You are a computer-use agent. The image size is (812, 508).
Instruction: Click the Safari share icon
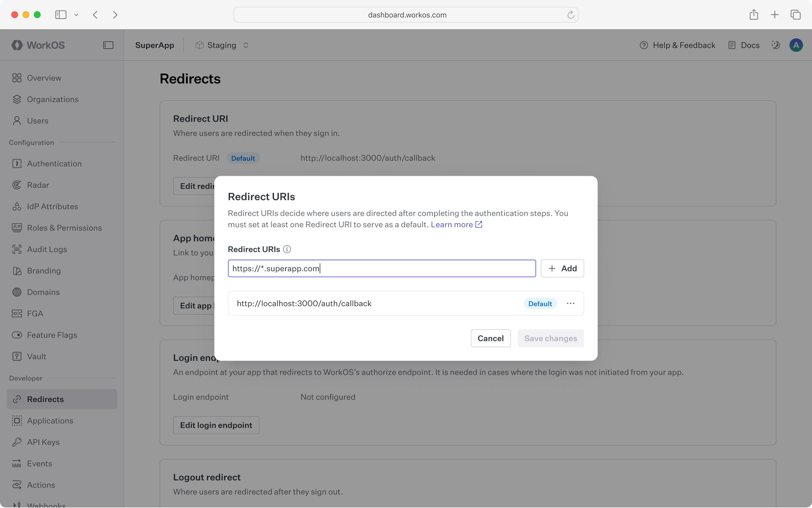(754, 15)
